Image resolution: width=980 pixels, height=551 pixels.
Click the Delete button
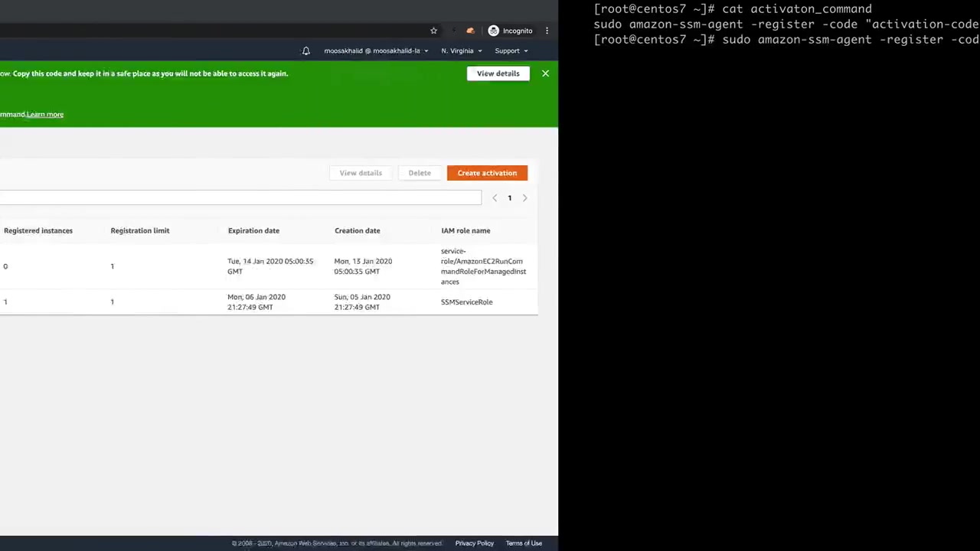point(420,173)
